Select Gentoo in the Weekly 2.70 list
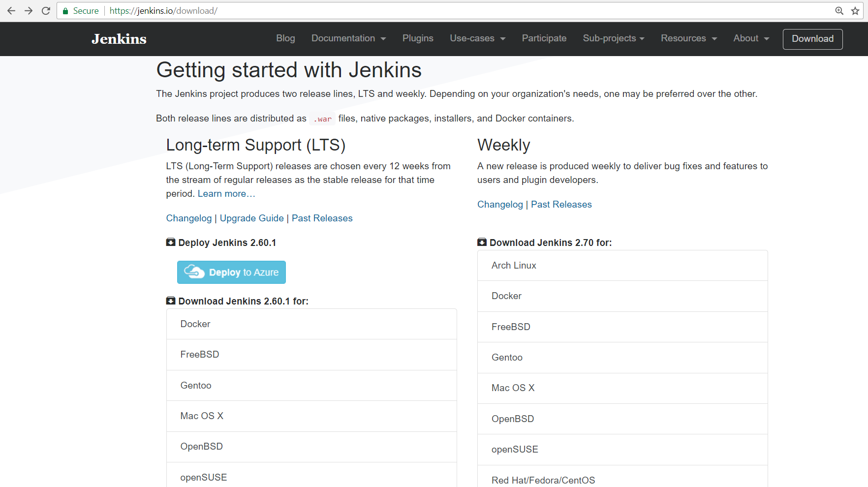The width and height of the screenshot is (868, 487). click(622, 358)
